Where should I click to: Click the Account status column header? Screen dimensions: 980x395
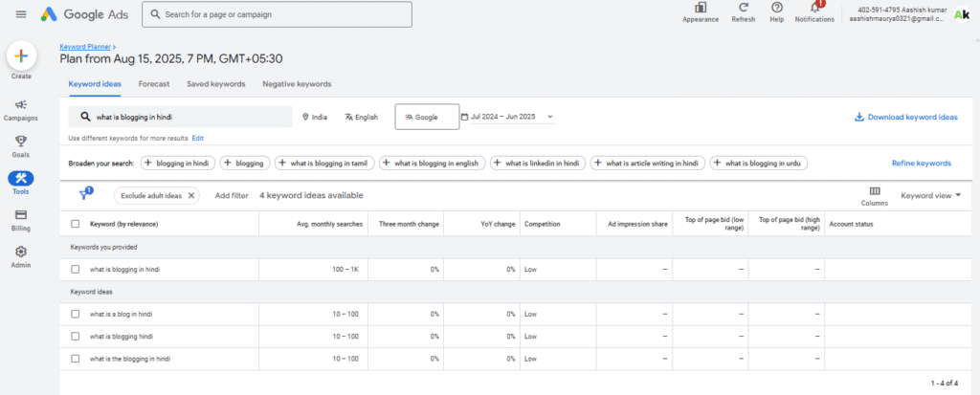(x=851, y=224)
